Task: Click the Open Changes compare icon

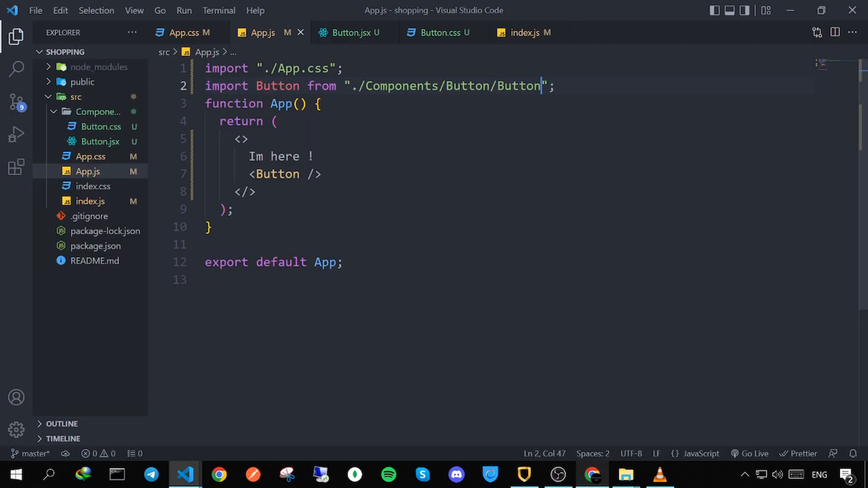Action: pos(817,32)
